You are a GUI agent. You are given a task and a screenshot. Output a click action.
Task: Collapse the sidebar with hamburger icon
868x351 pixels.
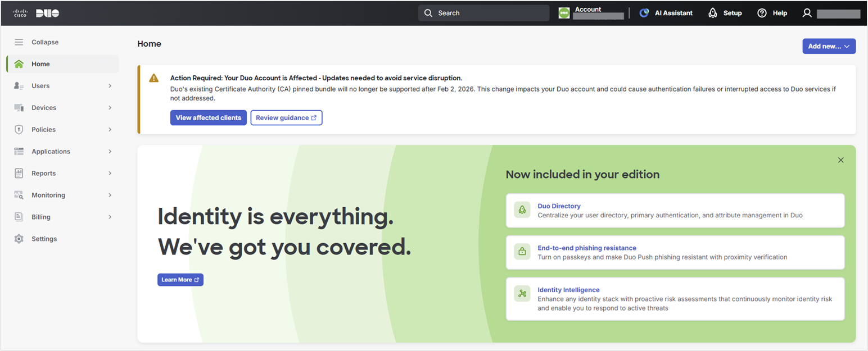coord(19,42)
